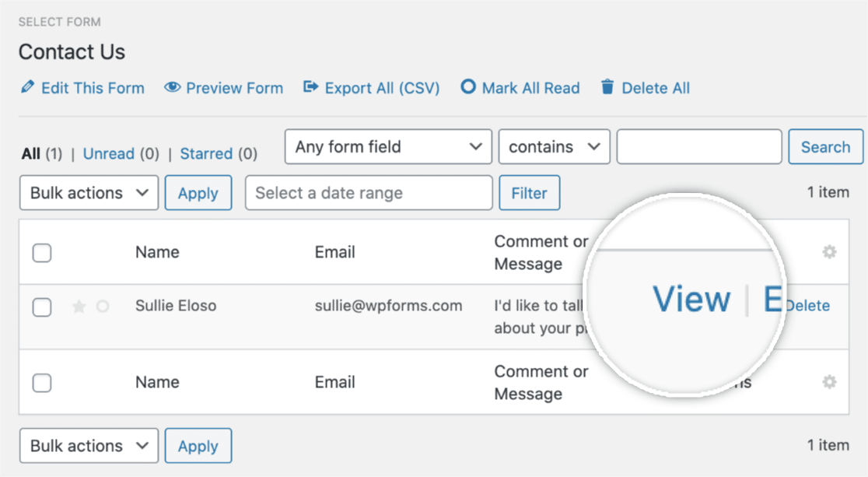
Task: Switch to the Starred entries filter
Action: [206, 154]
